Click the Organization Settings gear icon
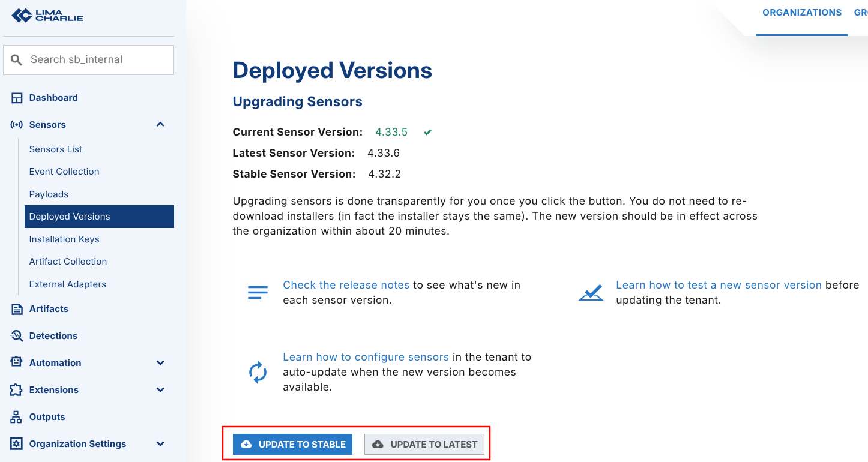 tap(17, 444)
